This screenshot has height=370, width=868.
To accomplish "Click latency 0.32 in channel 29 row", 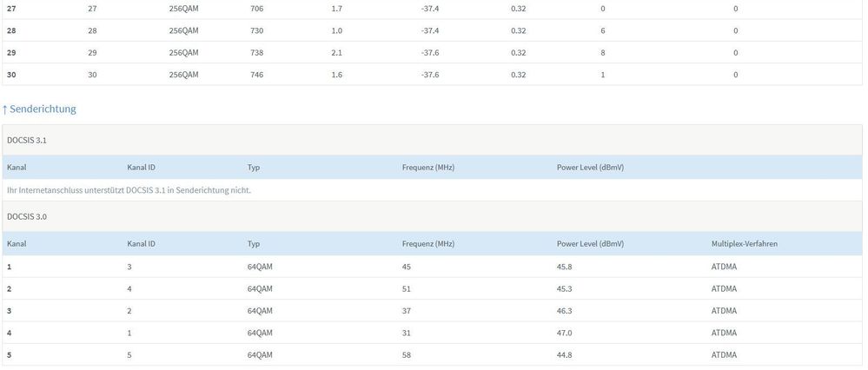I will [x=519, y=52].
